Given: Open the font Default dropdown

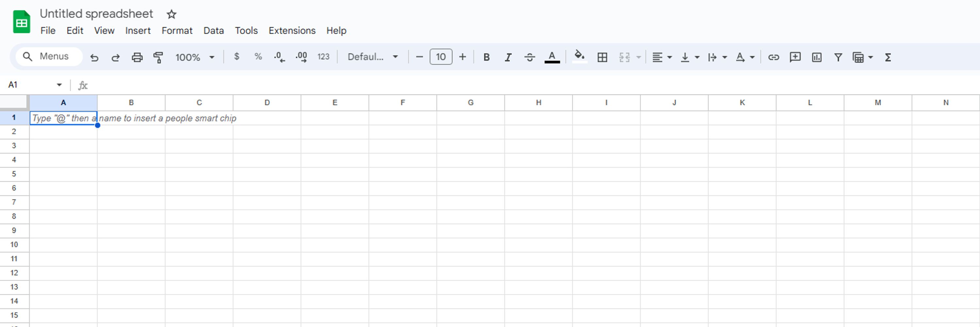Looking at the screenshot, I should coord(372,57).
